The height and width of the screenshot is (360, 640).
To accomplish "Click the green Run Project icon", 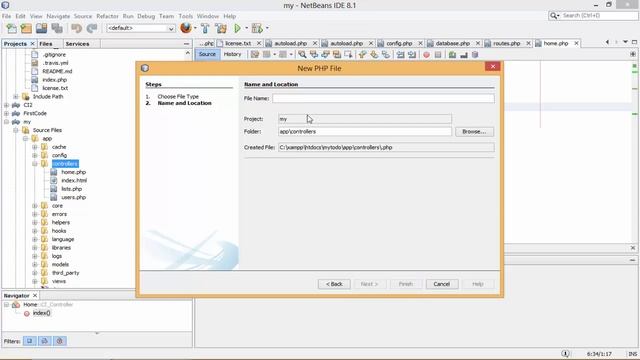I will pos(237,28).
